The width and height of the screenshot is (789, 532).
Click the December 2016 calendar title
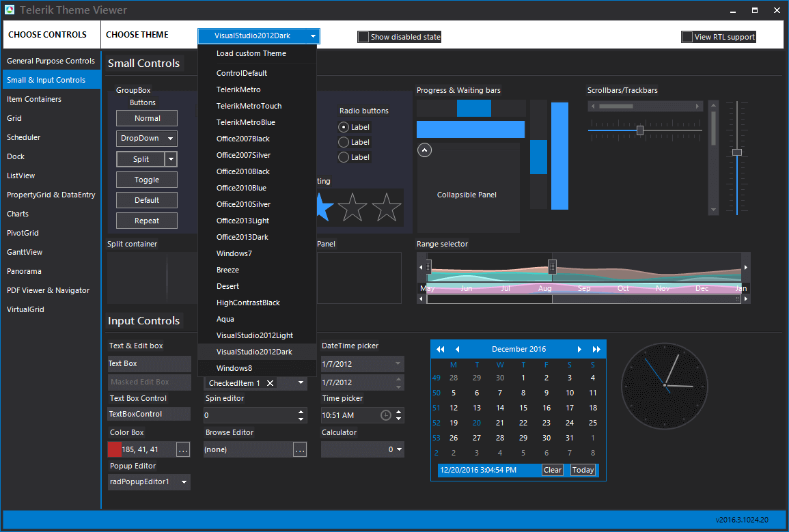tap(518, 349)
